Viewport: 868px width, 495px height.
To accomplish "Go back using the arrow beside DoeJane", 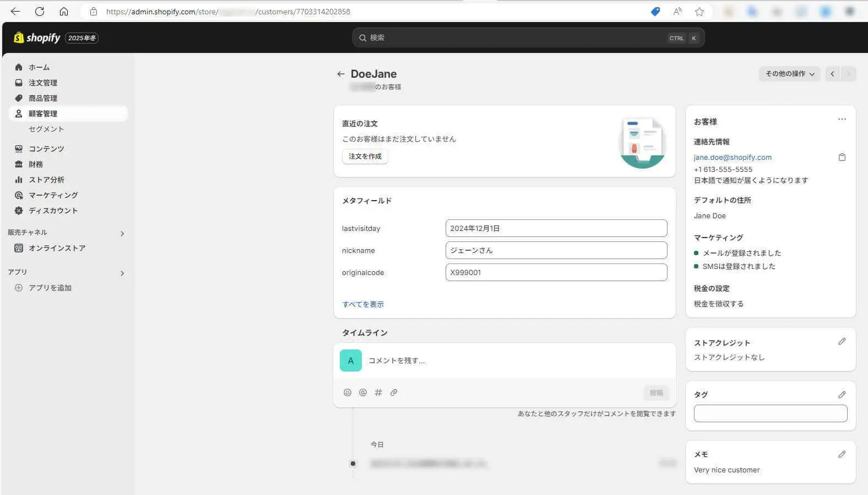I will tap(341, 74).
